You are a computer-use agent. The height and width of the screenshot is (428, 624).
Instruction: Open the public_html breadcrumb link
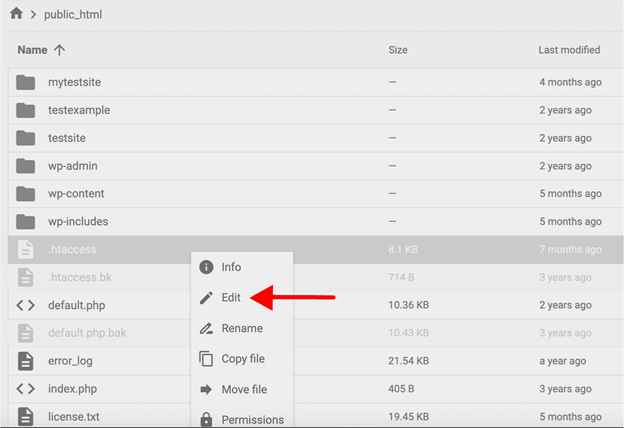click(x=73, y=15)
